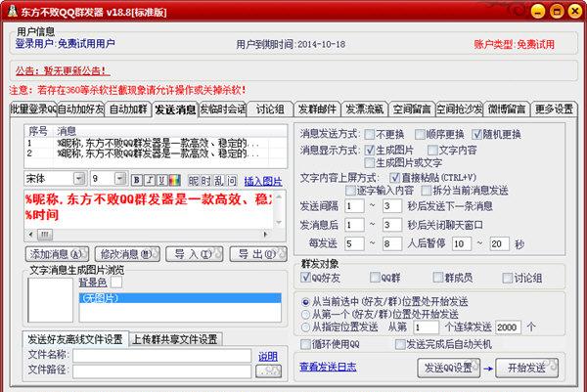Toggle underline formatting button
The width and height of the screenshot is (587, 392).
click(x=161, y=180)
